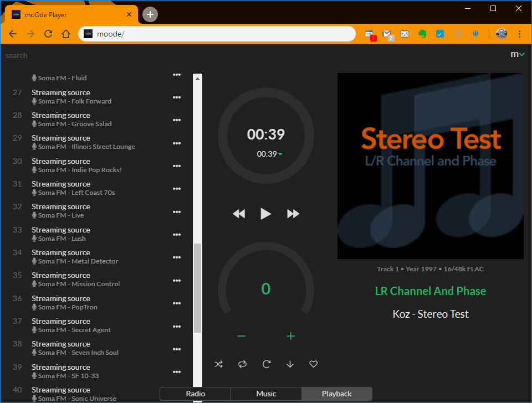Click the circular time progress knob

[265, 136]
